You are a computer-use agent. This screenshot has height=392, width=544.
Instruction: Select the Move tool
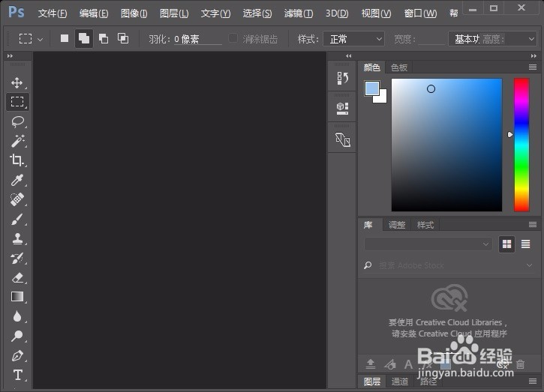pos(17,83)
